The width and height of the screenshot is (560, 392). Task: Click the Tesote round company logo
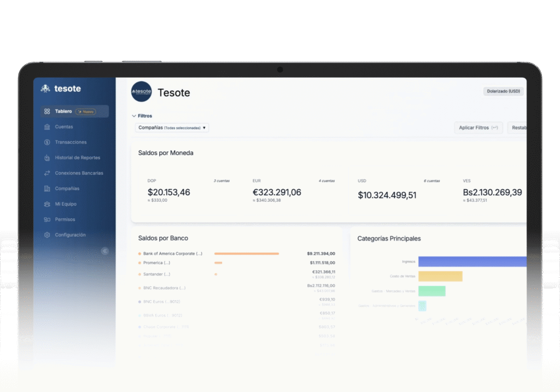[142, 92]
